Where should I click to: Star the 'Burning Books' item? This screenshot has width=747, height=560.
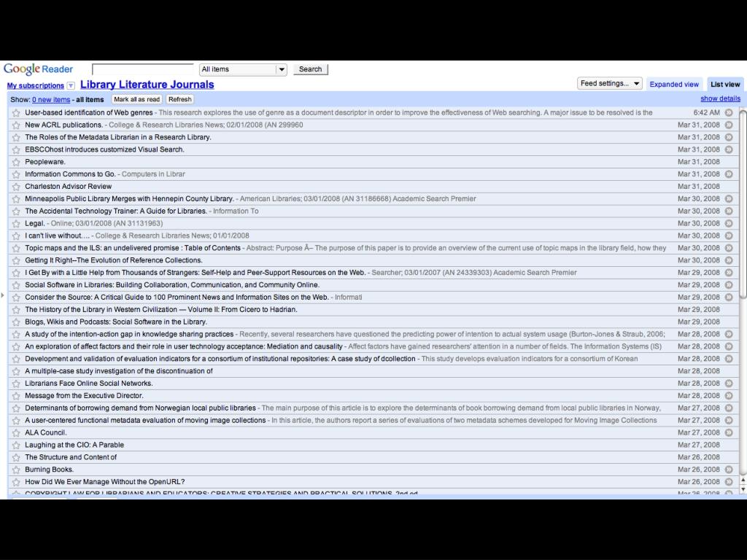(x=16, y=470)
